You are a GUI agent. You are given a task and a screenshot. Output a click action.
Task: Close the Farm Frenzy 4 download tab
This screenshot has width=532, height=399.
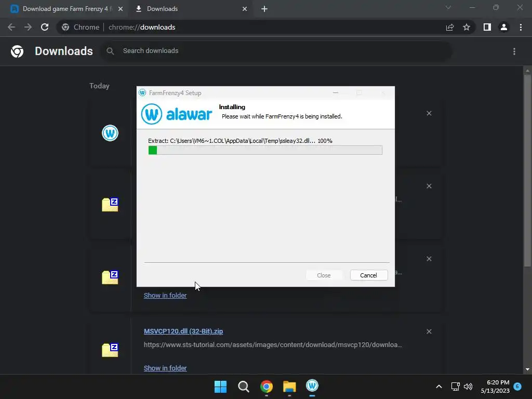click(x=120, y=9)
